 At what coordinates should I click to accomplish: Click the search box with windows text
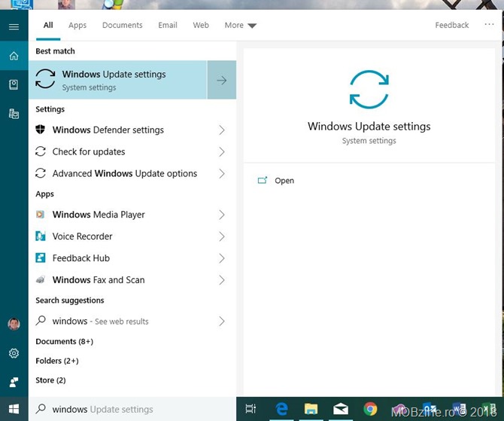[132, 409]
